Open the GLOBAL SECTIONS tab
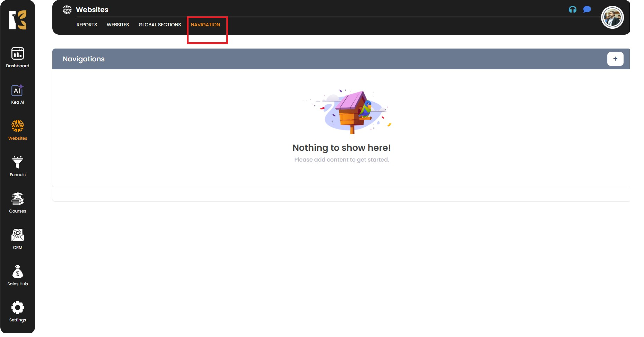The height and width of the screenshot is (337, 644). 160,25
